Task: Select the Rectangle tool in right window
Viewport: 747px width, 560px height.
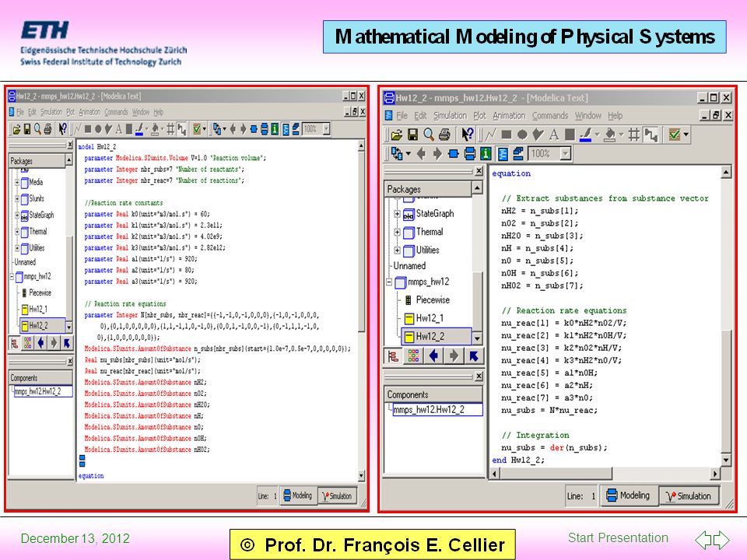Action: click(507, 135)
